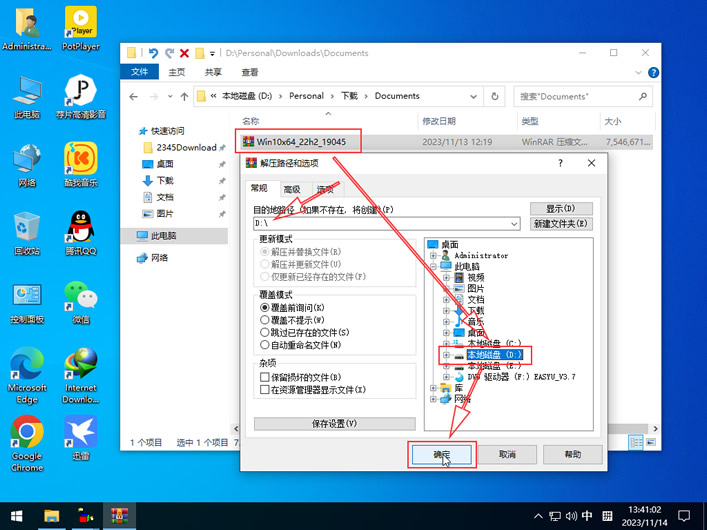The image size is (707, 530).
Task: Click the 新建文件夹(E) button
Action: coord(561,224)
